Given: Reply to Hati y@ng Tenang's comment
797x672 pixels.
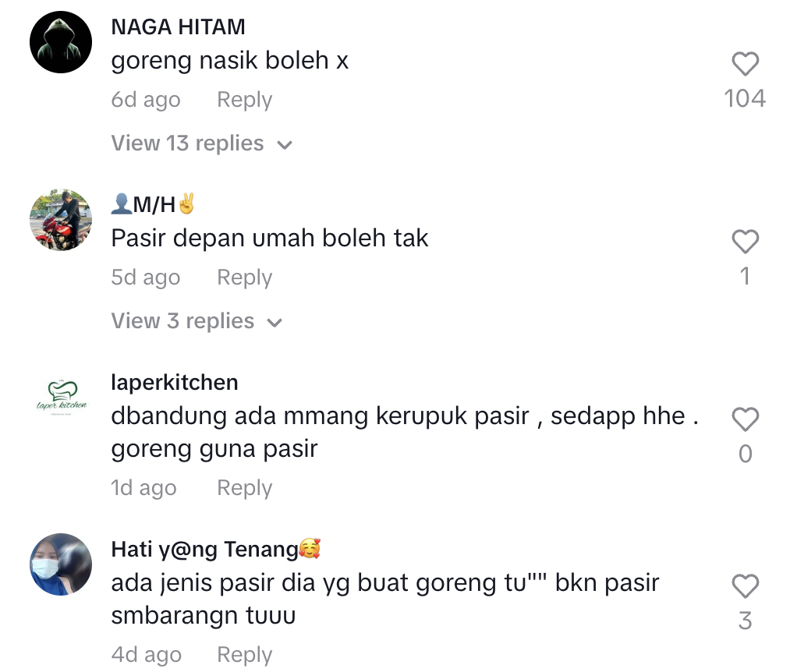Looking at the screenshot, I should pos(245,655).
